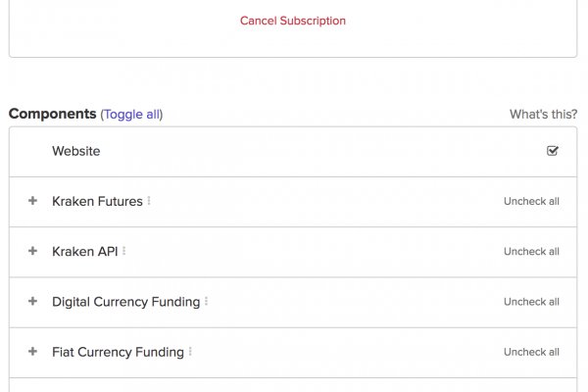Uncheck all Fiat Currency Funding components

tap(531, 352)
